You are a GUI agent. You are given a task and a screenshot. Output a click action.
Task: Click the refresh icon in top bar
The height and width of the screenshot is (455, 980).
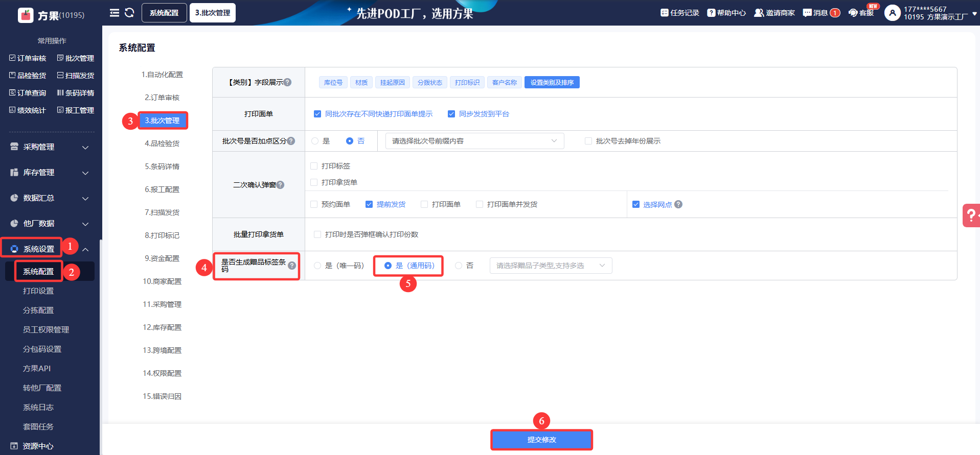point(129,13)
